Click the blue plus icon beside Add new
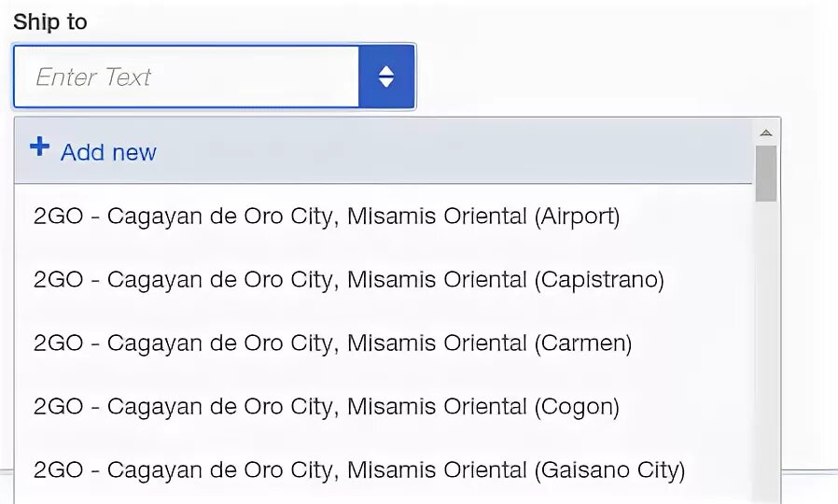 click(39, 146)
